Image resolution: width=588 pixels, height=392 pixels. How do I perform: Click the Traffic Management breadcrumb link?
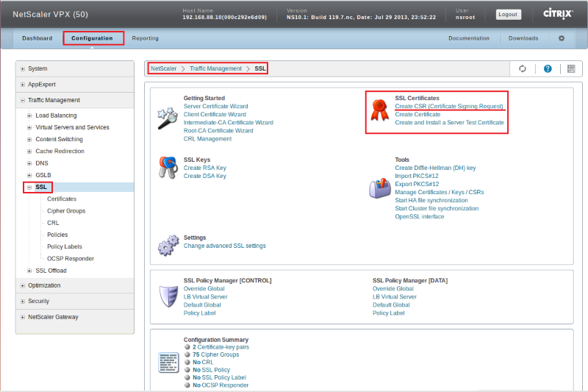[215, 68]
